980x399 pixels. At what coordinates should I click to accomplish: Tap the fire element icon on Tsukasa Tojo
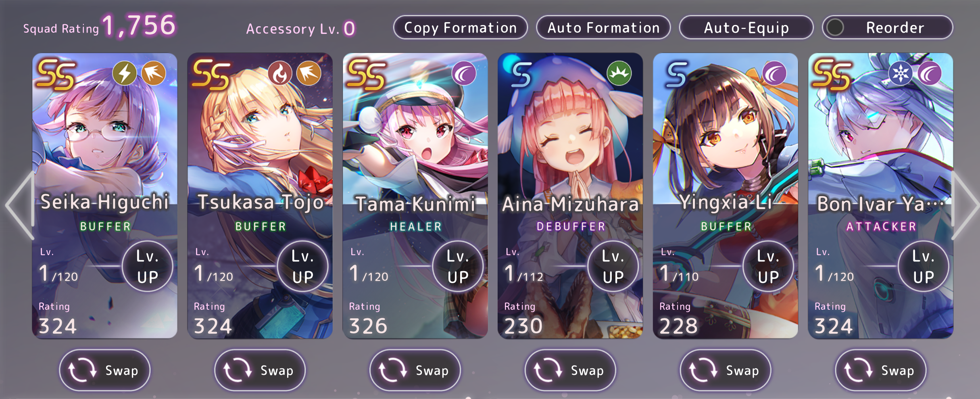pyautogui.click(x=280, y=73)
